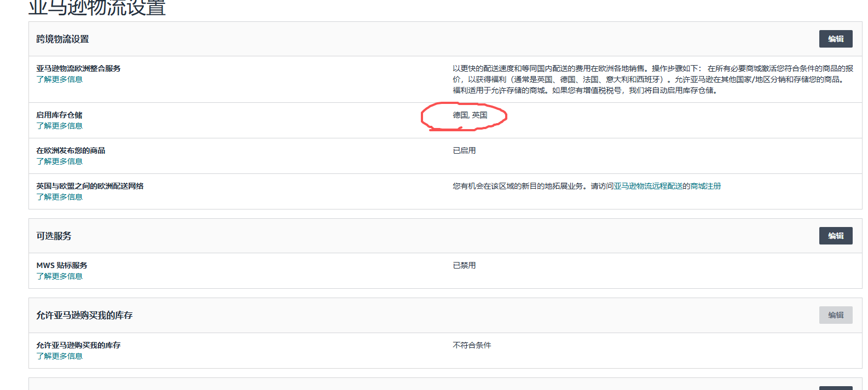The height and width of the screenshot is (390, 868).
Task: Open 了解更多信息 under 亚马逊物流欧洲整合服务
Action: click(x=59, y=79)
